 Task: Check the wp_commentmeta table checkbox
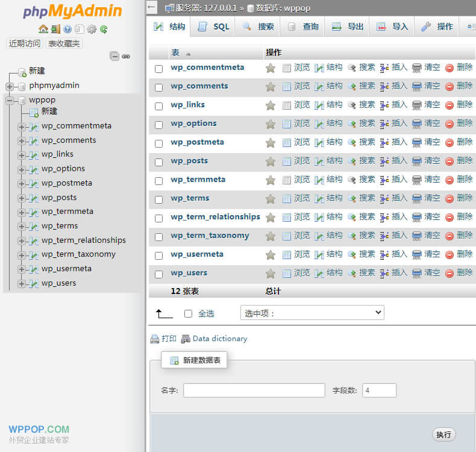click(159, 69)
